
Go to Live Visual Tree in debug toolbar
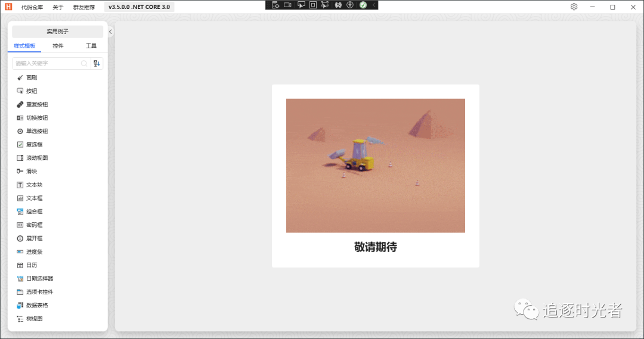coord(275,5)
